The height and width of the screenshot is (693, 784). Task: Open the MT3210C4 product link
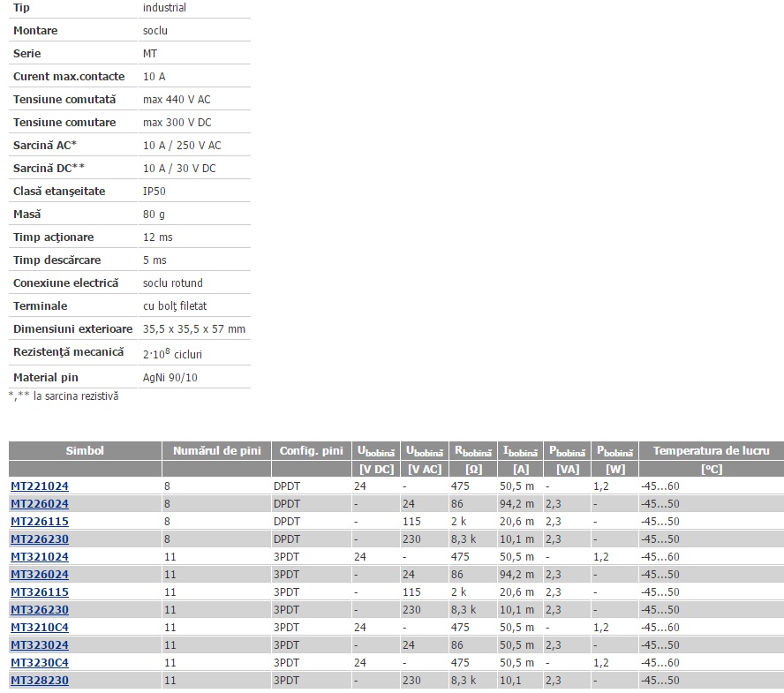(40, 628)
